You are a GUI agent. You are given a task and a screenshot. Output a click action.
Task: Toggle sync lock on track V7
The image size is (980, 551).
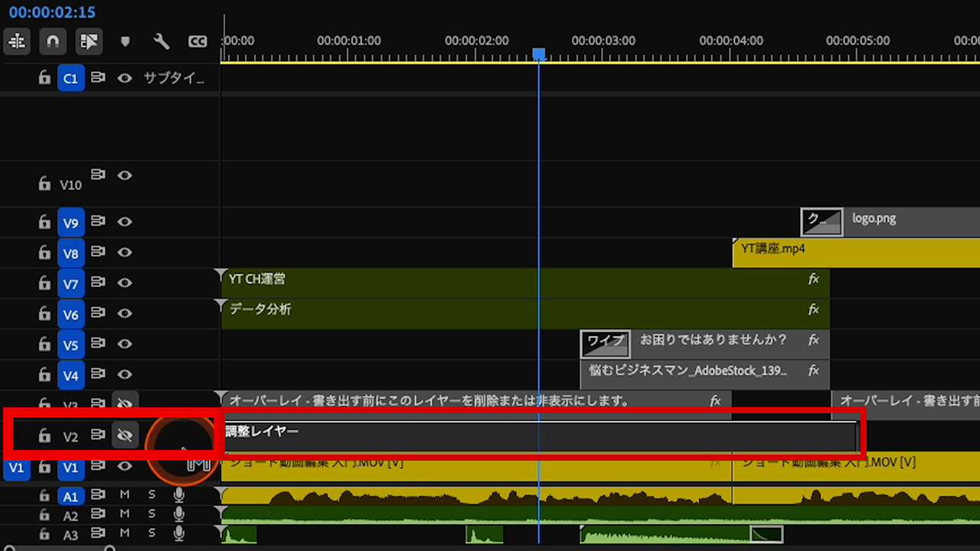pos(98,282)
